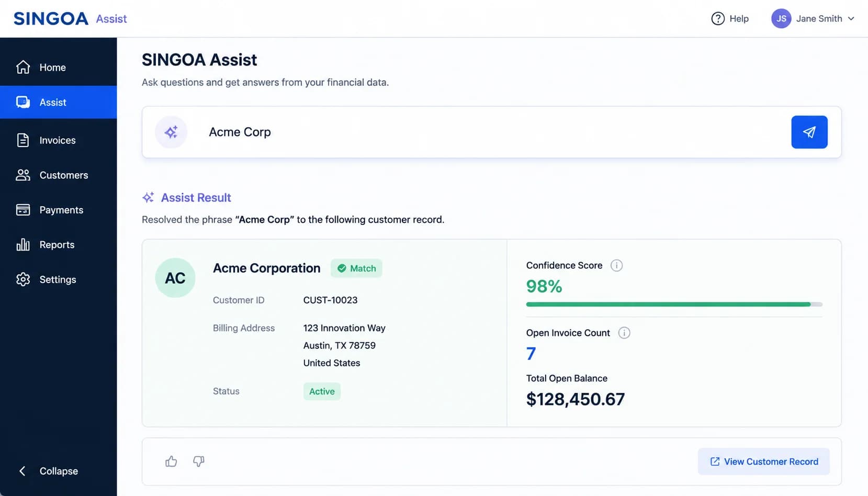This screenshot has width=868, height=496.
Task: Click the Settings gear icon
Action: (23, 279)
